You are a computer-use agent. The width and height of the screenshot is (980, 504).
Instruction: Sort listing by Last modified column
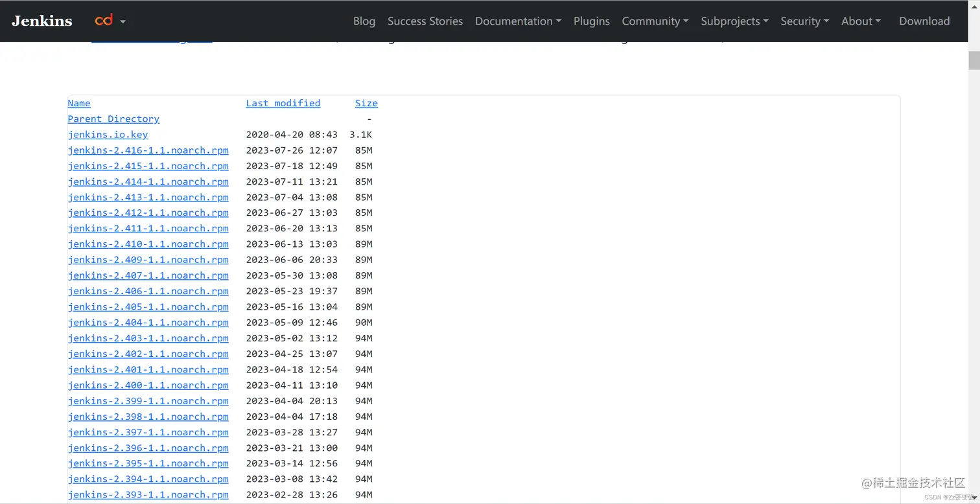(x=283, y=103)
